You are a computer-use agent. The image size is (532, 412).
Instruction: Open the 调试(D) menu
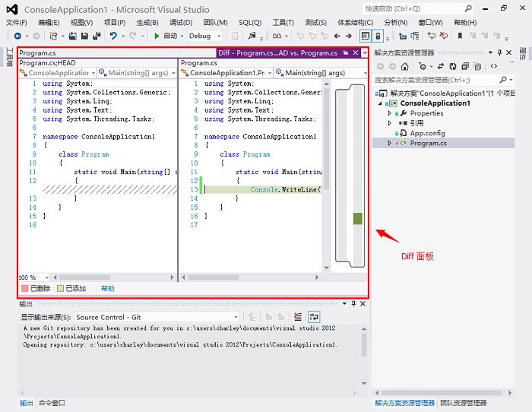tap(181, 22)
